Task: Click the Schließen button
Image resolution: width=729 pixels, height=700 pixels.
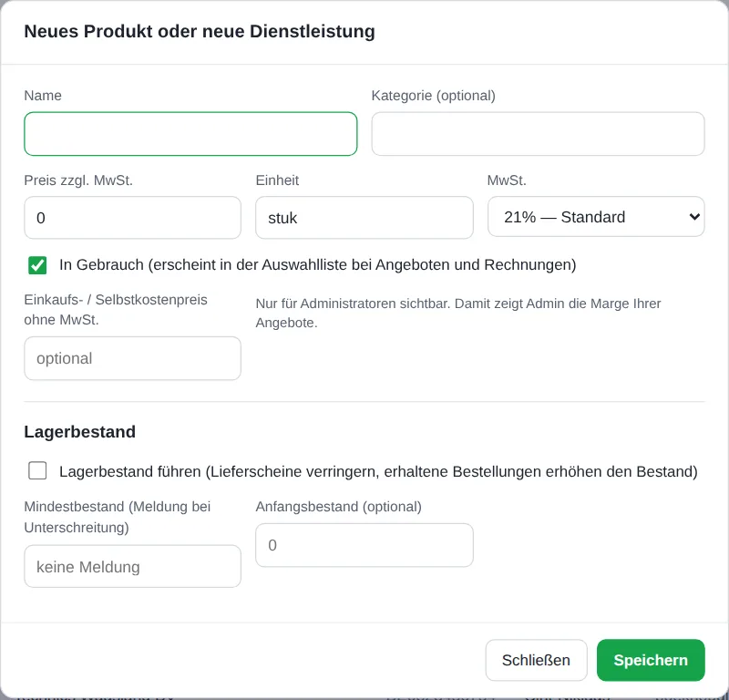Action: pyautogui.click(x=536, y=660)
